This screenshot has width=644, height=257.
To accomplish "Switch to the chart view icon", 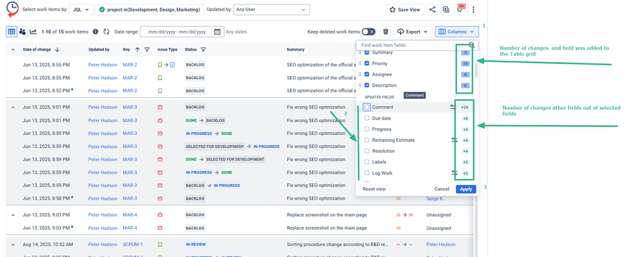I will pyautogui.click(x=34, y=31).
